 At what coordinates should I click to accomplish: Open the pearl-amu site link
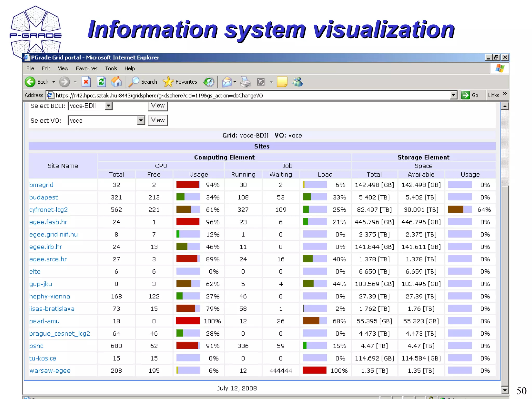pos(44,321)
